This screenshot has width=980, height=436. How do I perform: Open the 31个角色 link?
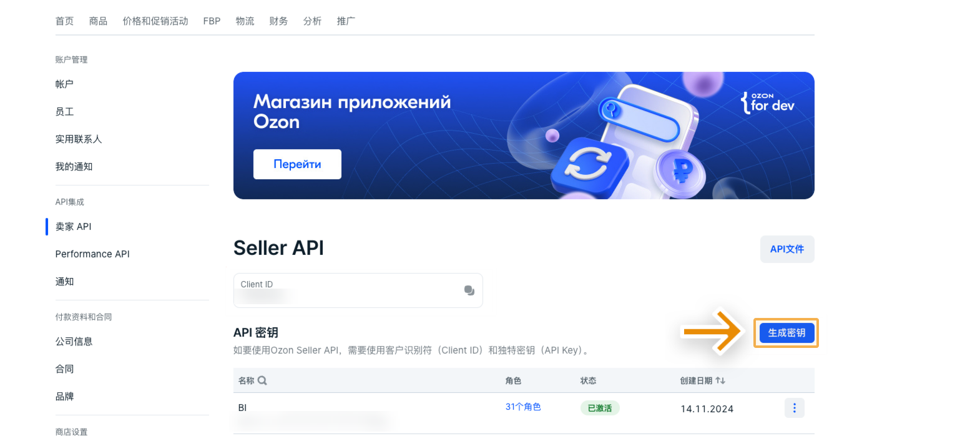click(523, 407)
